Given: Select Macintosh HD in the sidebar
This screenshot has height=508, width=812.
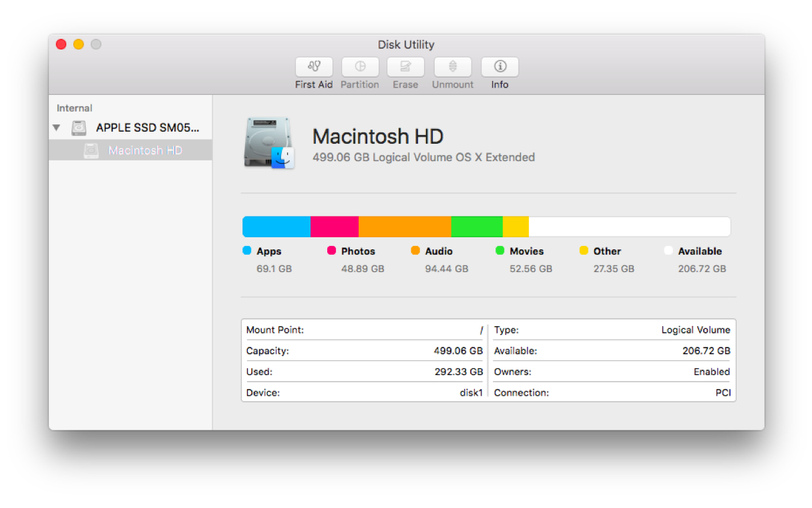Looking at the screenshot, I should coord(131,150).
